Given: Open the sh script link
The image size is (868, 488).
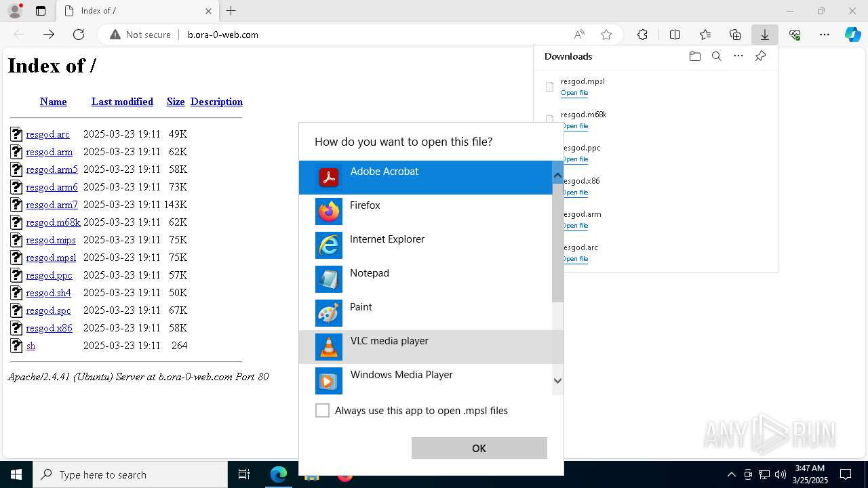Looking at the screenshot, I should 31,346.
